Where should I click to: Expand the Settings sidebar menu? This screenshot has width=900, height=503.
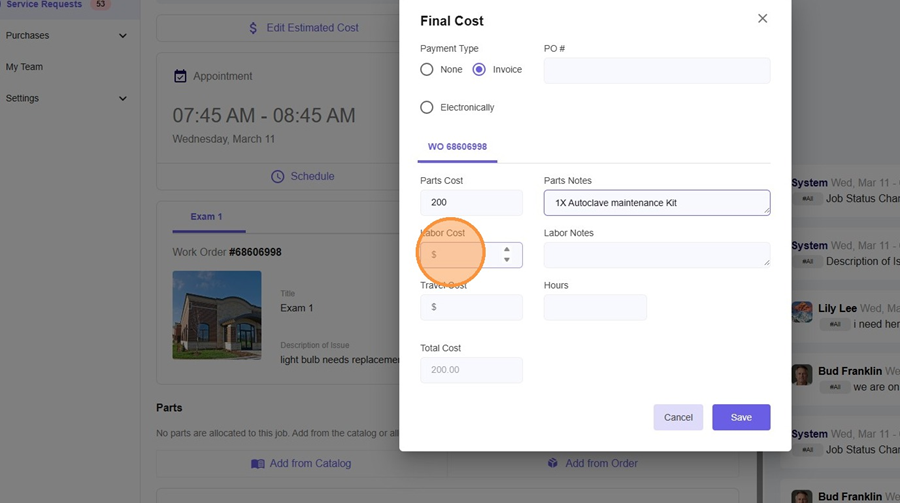pos(123,99)
